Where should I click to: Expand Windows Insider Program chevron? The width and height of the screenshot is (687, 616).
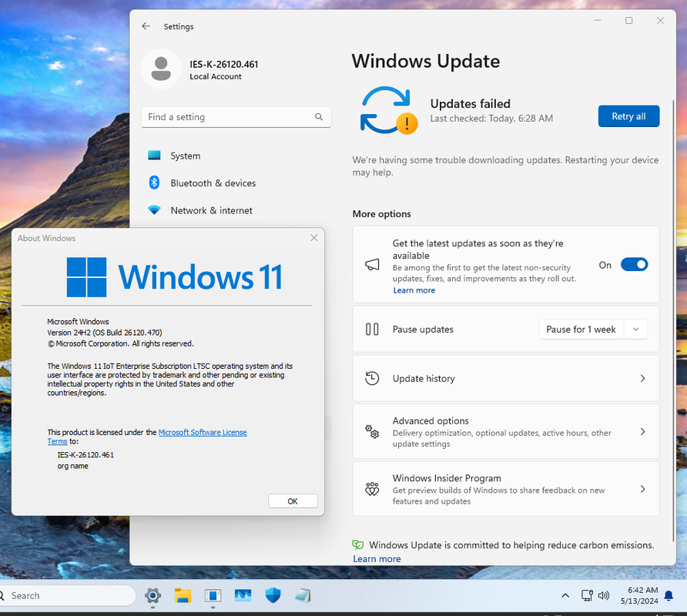click(642, 489)
